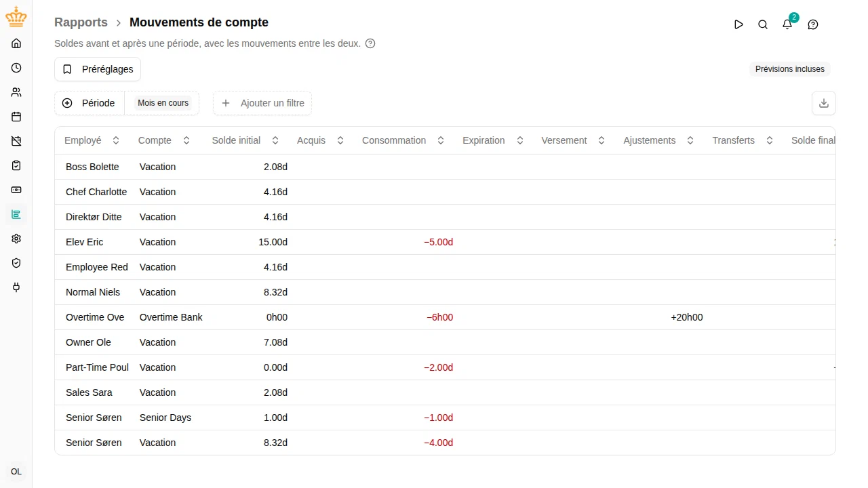This screenshot has width=868, height=488.
Task: Click the Mouvements de compte page title
Action: pos(199,22)
